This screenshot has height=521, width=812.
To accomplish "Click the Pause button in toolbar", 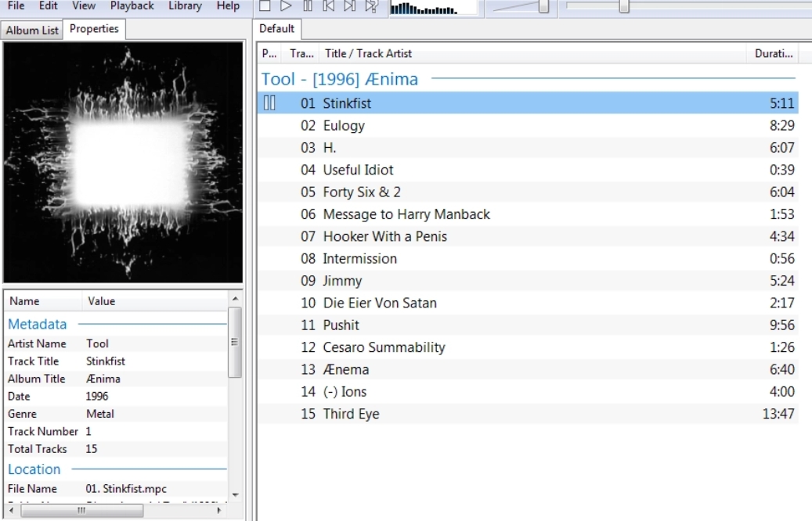I will pos(308,5).
